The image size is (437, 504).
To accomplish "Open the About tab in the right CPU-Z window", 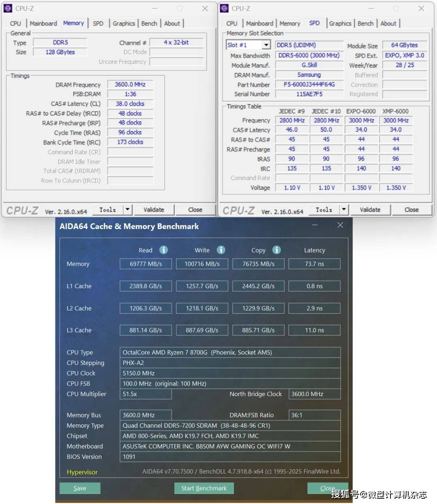I will pyautogui.click(x=388, y=23).
